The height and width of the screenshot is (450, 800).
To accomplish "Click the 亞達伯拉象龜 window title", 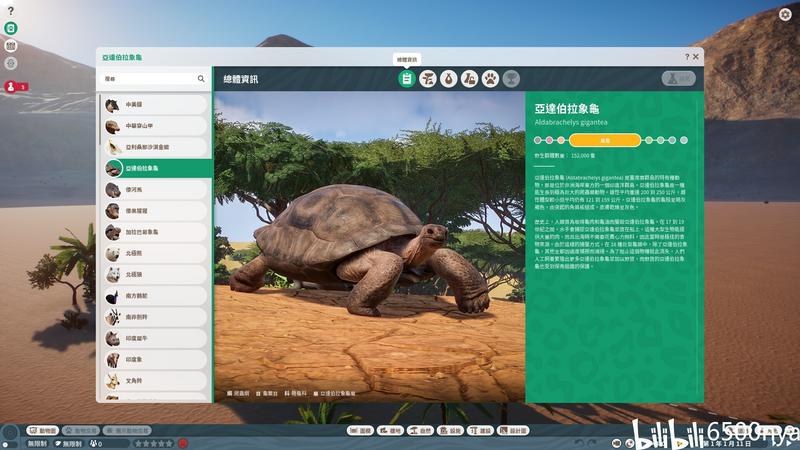I will 122,57.
